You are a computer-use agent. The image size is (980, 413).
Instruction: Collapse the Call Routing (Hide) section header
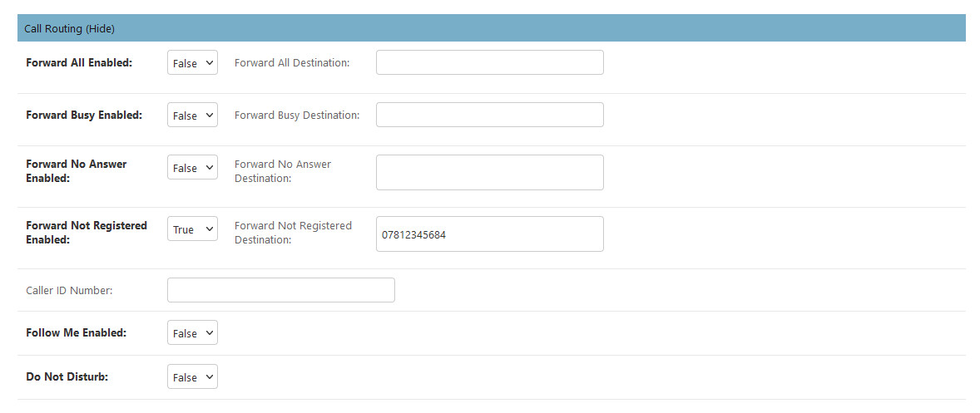point(70,28)
